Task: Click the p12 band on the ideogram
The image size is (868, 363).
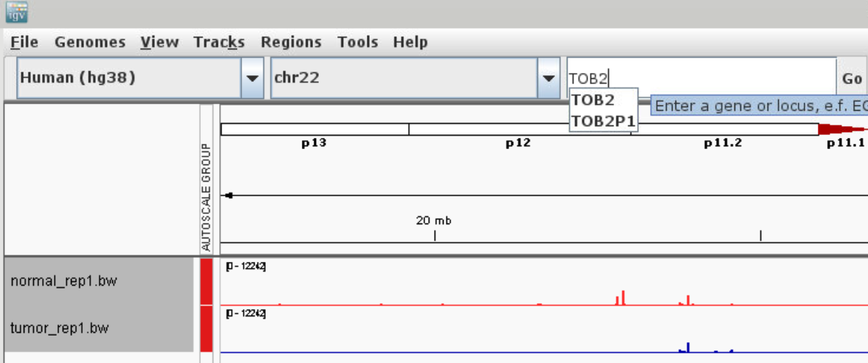Action: click(518, 129)
